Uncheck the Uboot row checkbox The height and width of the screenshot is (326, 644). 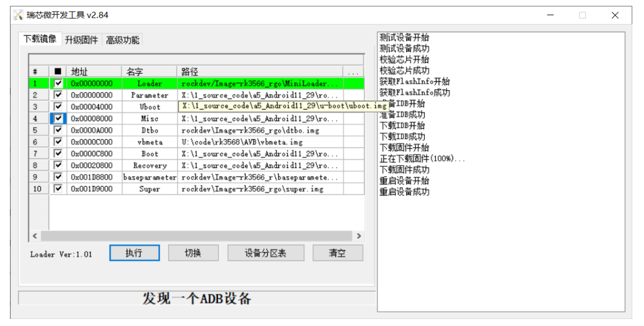[x=59, y=107]
